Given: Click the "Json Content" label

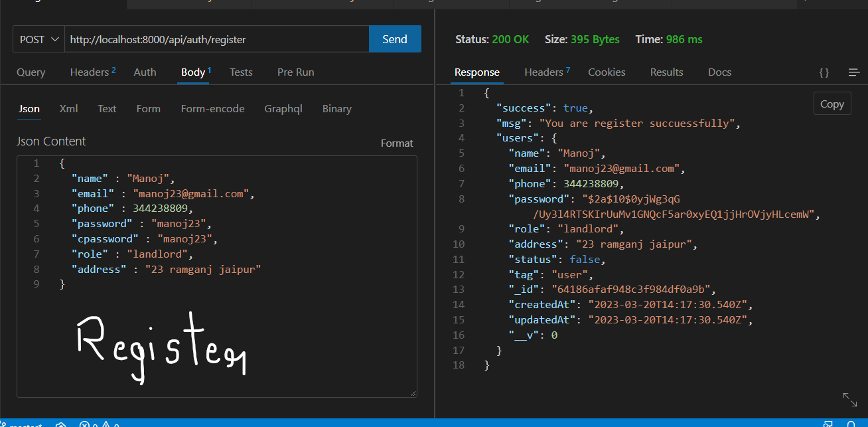Looking at the screenshot, I should pos(51,141).
